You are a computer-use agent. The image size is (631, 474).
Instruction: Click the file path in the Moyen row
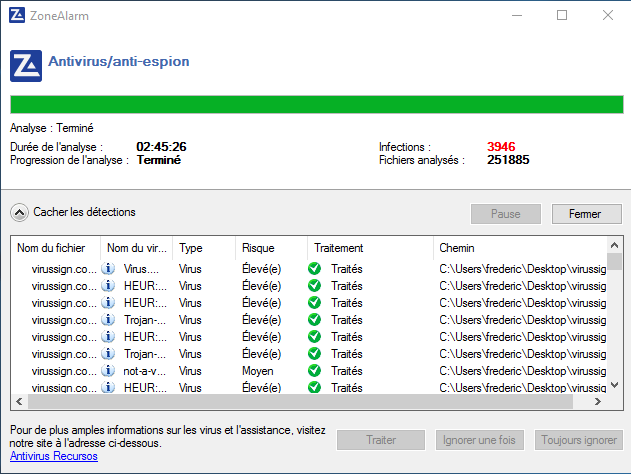(523, 371)
